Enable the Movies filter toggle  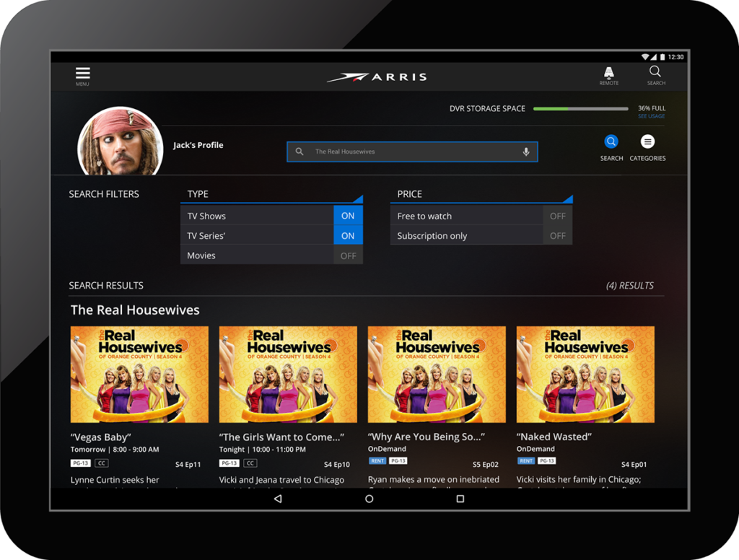[x=348, y=255]
